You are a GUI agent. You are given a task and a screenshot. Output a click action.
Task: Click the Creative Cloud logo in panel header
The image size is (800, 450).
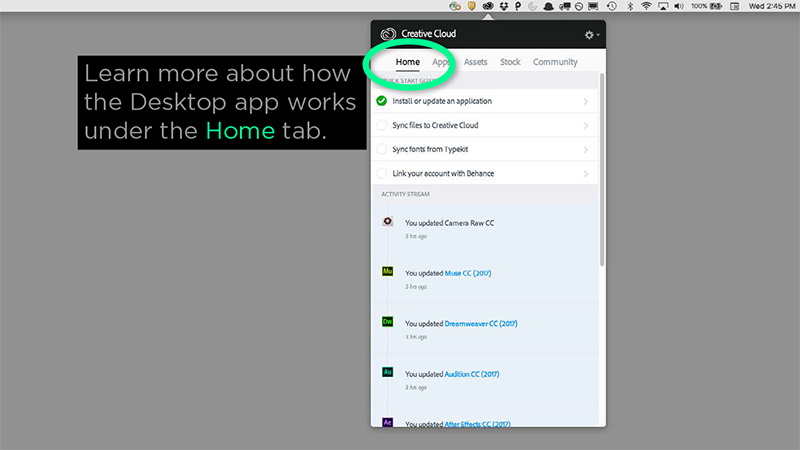388,34
